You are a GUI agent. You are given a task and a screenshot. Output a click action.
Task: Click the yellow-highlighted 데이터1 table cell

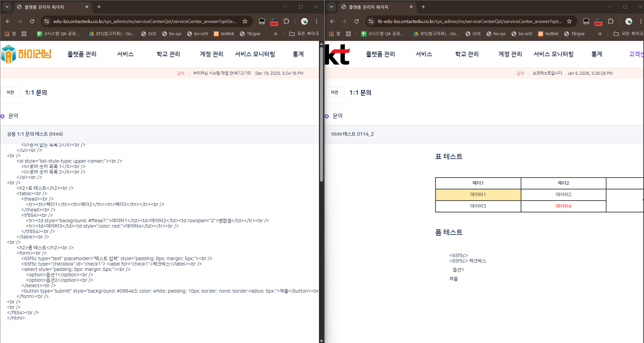(x=478, y=195)
